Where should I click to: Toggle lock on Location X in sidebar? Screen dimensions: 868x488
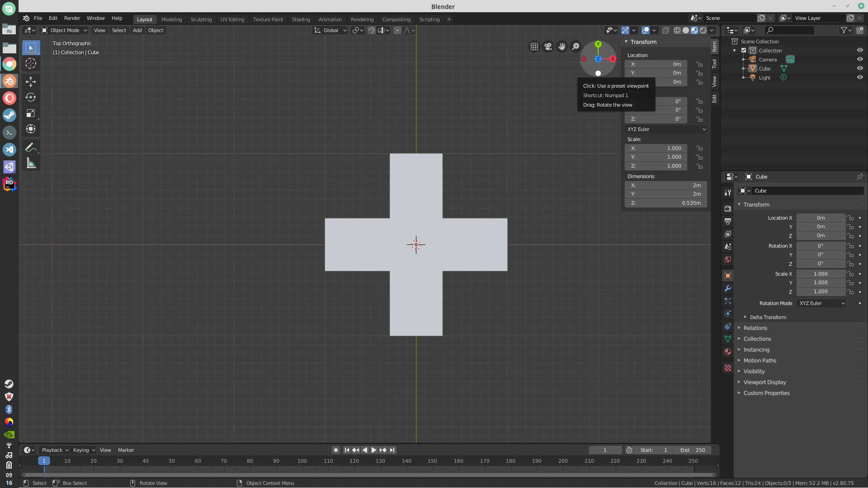(x=699, y=64)
